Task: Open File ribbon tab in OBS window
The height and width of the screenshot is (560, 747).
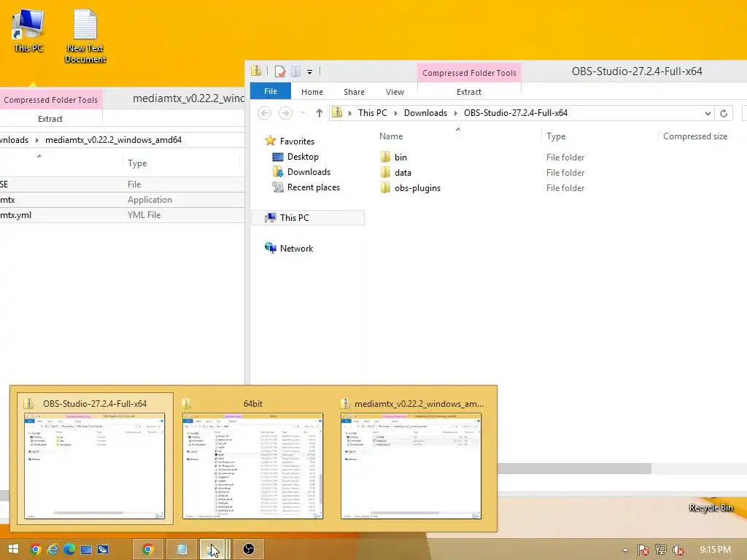Action: point(271,91)
